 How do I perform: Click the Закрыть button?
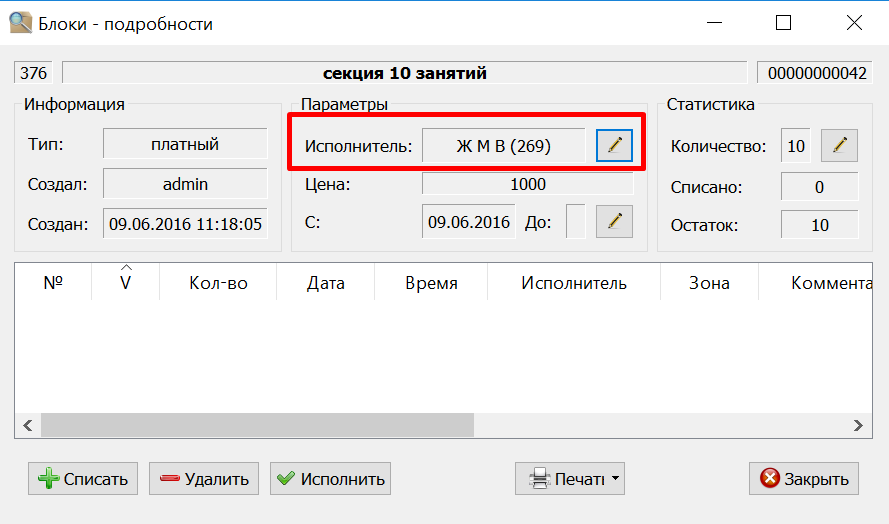[803, 479]
